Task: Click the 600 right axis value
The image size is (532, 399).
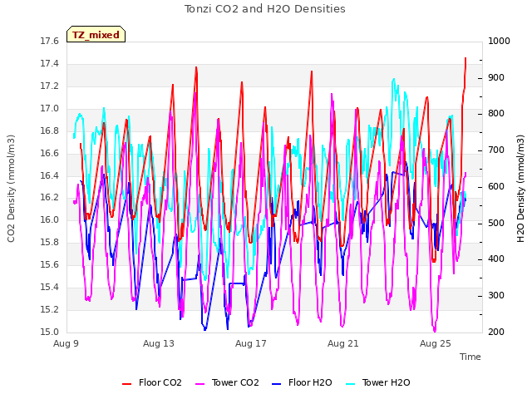Action: pos(496,187)
